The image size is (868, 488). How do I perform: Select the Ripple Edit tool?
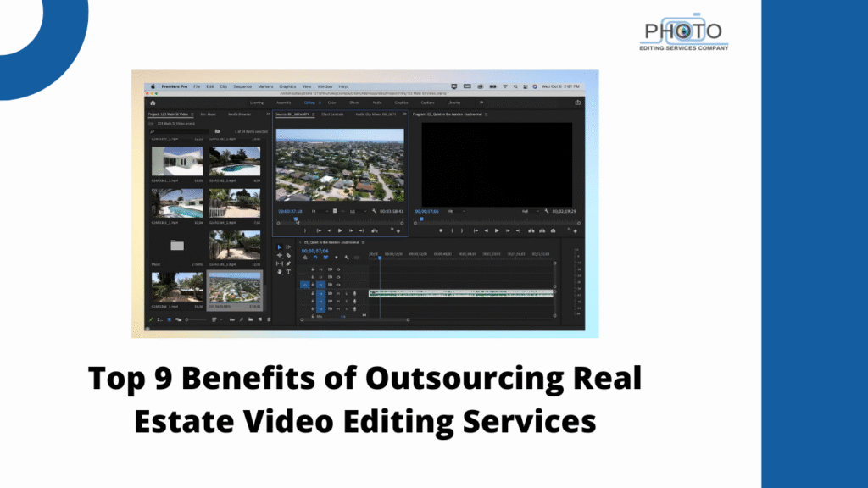point(279,256)
